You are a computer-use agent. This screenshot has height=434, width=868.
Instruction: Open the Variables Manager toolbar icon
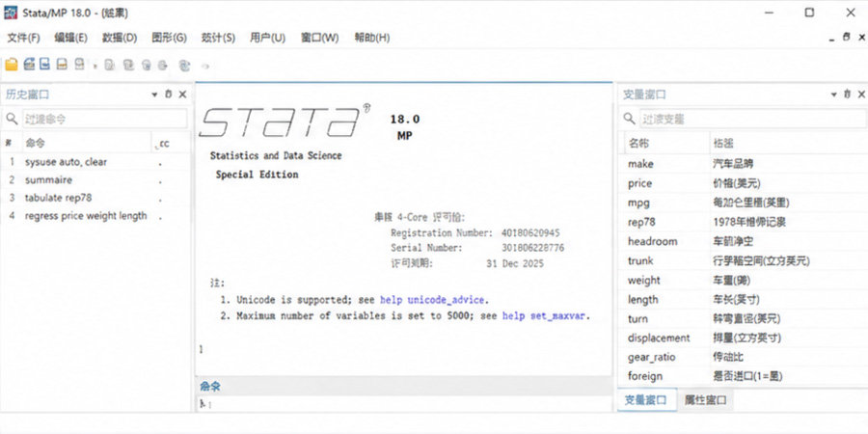click(x=185, y=66)
